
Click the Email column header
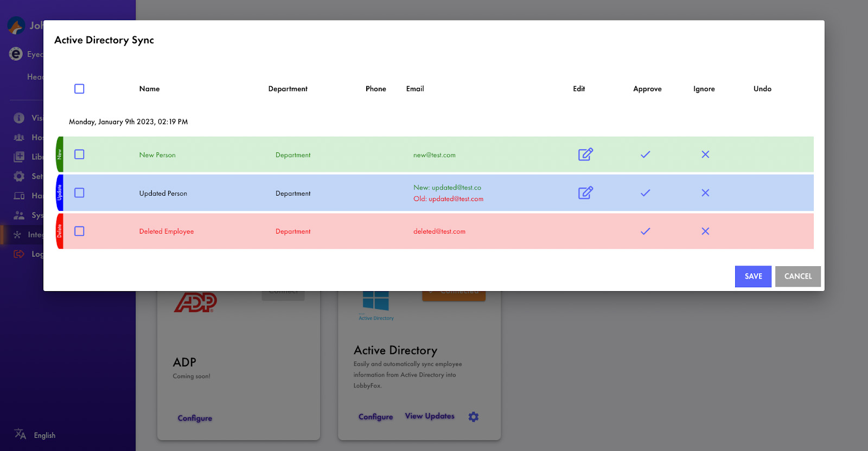tap(415, 89)
